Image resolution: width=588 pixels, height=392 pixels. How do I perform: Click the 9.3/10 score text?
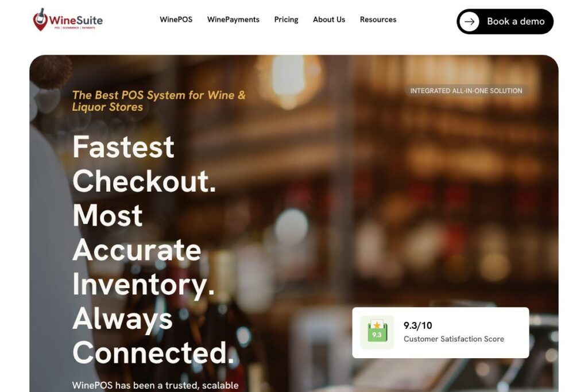[418, 325]
